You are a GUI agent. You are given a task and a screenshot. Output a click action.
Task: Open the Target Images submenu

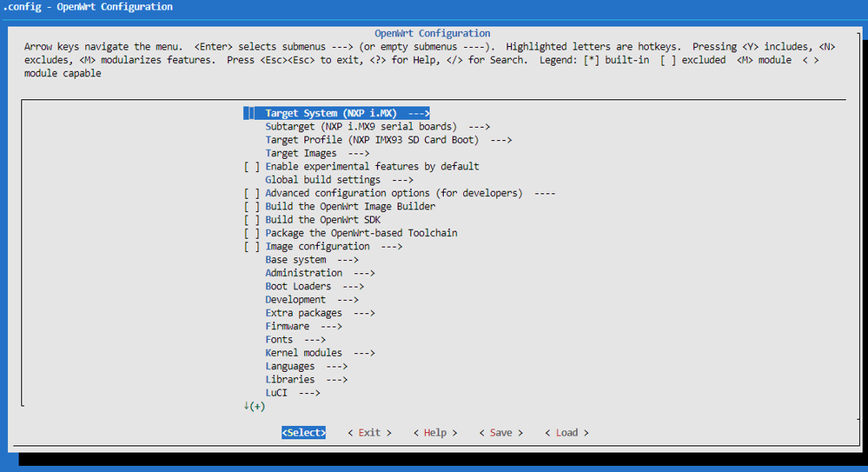pyautogui.click(x=317, y=153)
